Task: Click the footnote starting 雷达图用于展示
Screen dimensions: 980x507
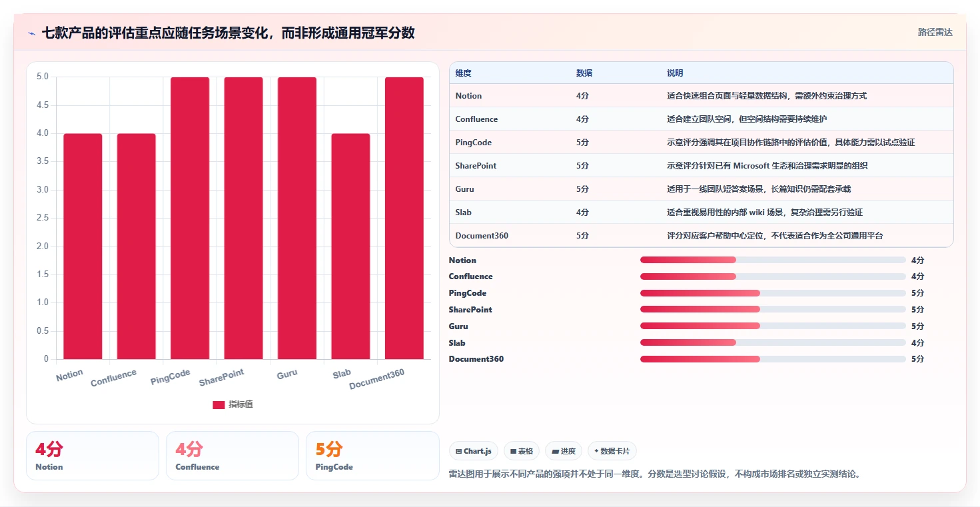Action: (656, 474)
